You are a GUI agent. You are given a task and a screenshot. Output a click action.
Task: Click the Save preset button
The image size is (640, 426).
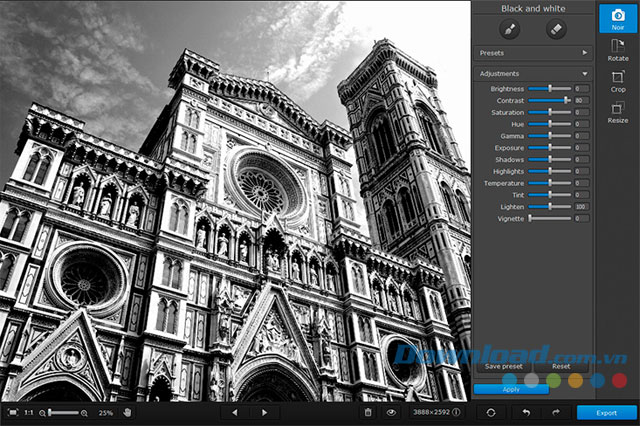point(503,367)
